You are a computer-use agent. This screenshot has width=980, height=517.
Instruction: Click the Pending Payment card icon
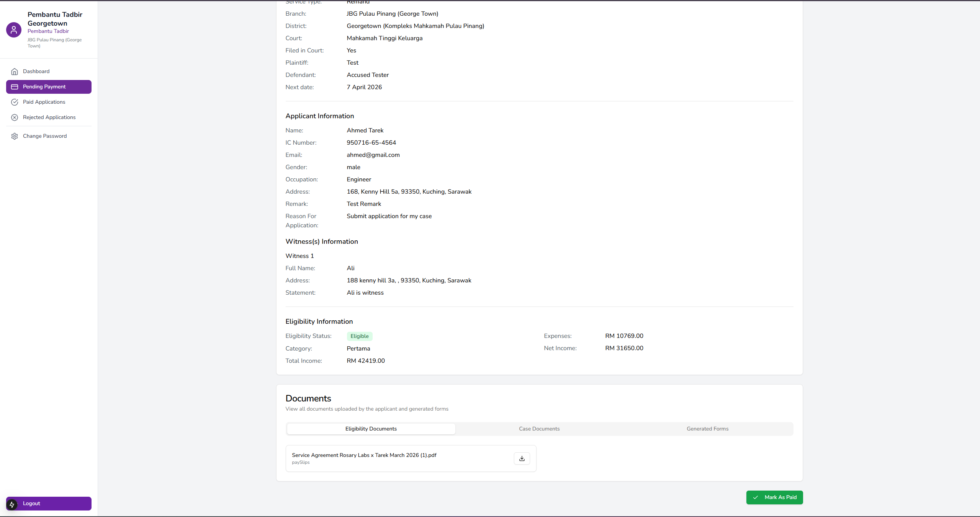(15, 87)
